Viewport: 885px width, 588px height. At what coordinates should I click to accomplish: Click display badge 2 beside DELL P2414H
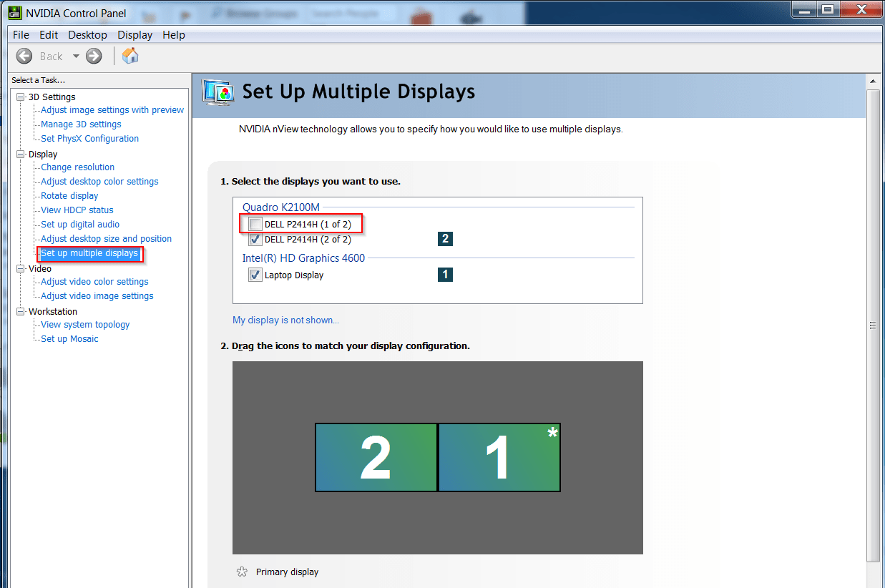pyautogui.click(x=445, y=239)
